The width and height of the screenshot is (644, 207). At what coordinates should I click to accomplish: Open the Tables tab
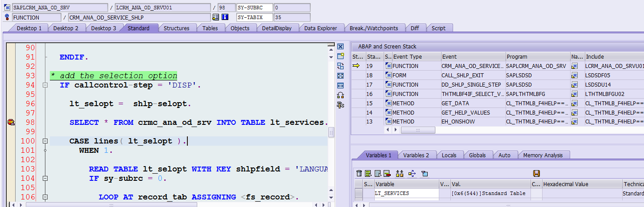210,28
